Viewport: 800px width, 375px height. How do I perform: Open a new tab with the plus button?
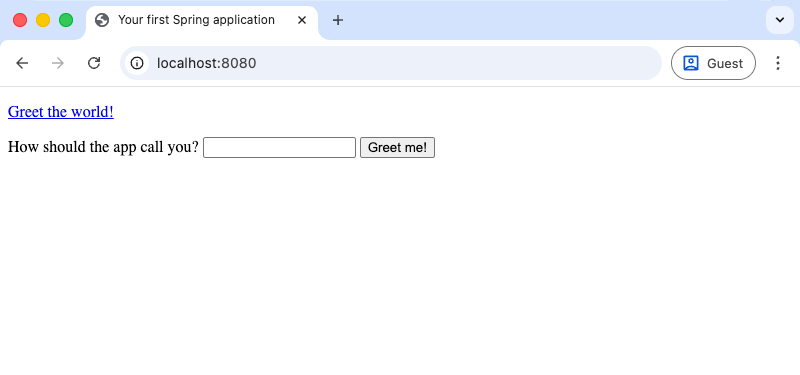pyautogui.click(x=337, y=20)
